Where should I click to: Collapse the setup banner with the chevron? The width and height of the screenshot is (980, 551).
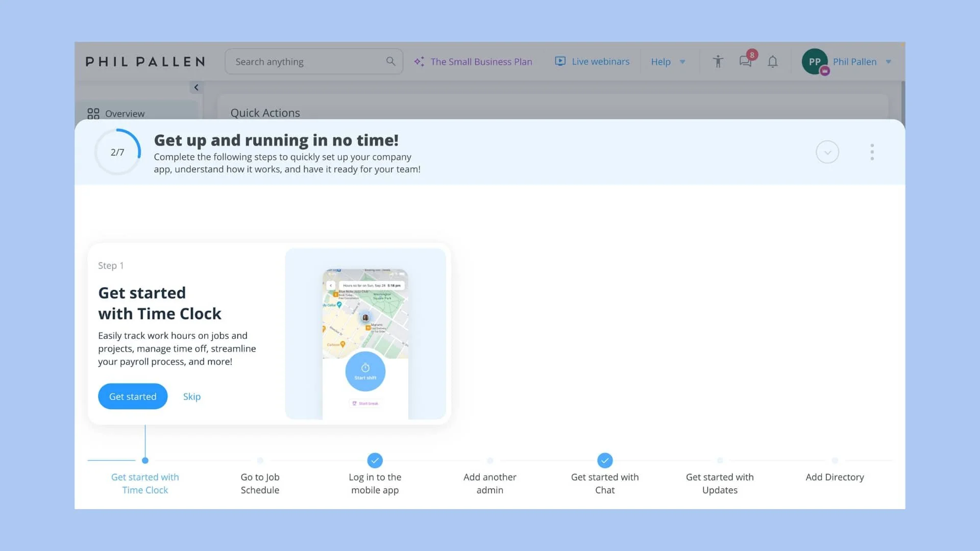coord(827,152)
